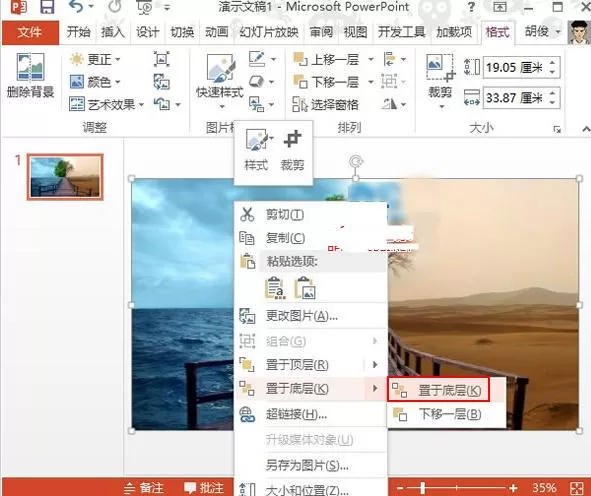This screenshot has width=591, height=496.
Task: Expand the undo history dropdown arrow
Action: pos(91,7)
